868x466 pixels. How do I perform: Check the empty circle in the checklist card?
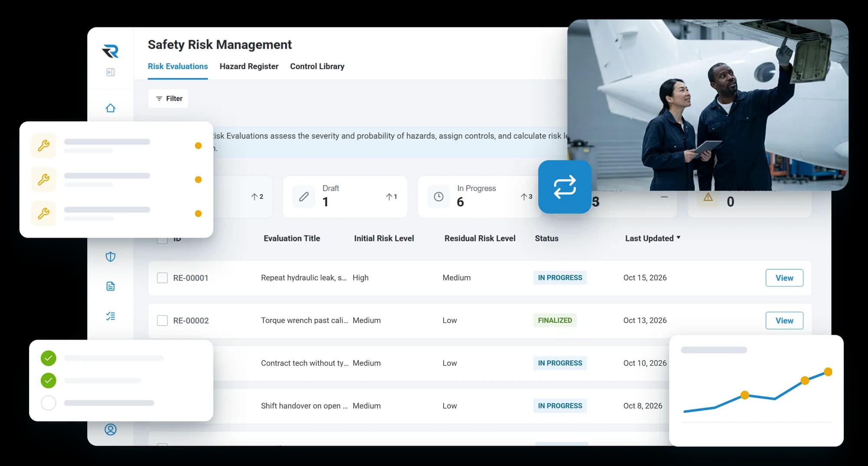[49, 403]
